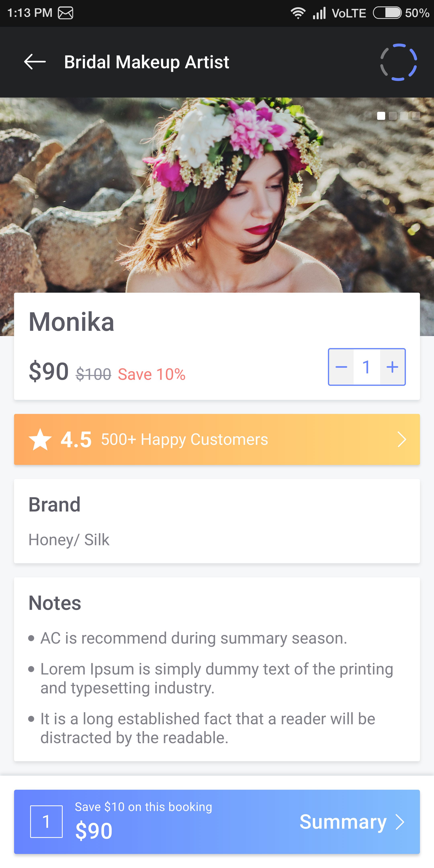Tap the white star rating icon

point(40,439)
